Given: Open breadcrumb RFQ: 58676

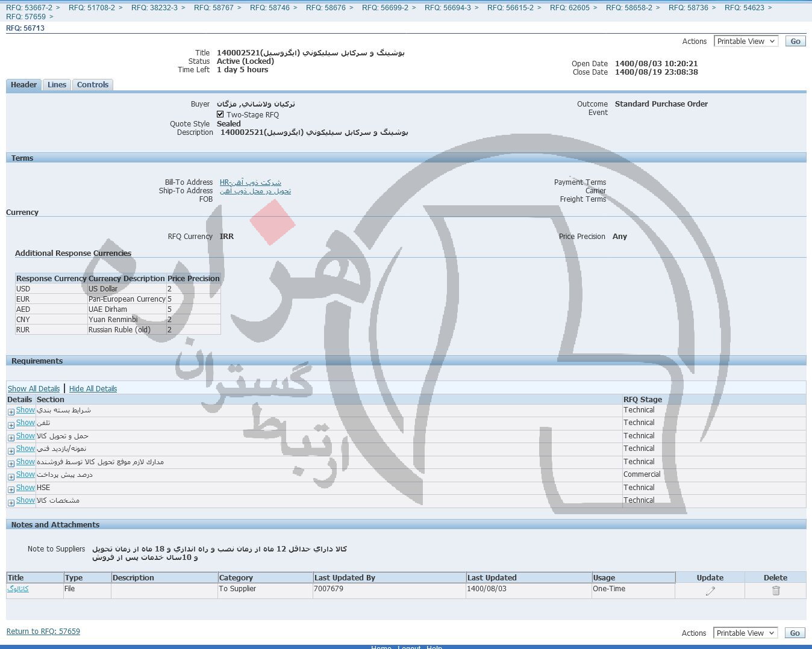Looking at the screenshot, I should coord(325,8).
